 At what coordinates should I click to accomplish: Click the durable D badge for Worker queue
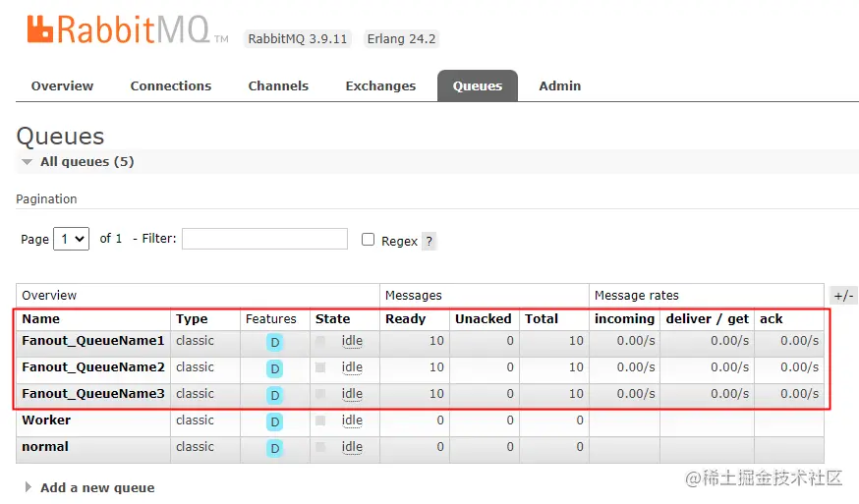(274, 421)
